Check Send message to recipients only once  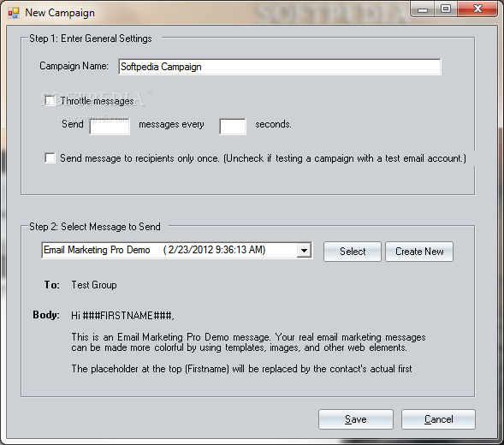coord(50,158)
